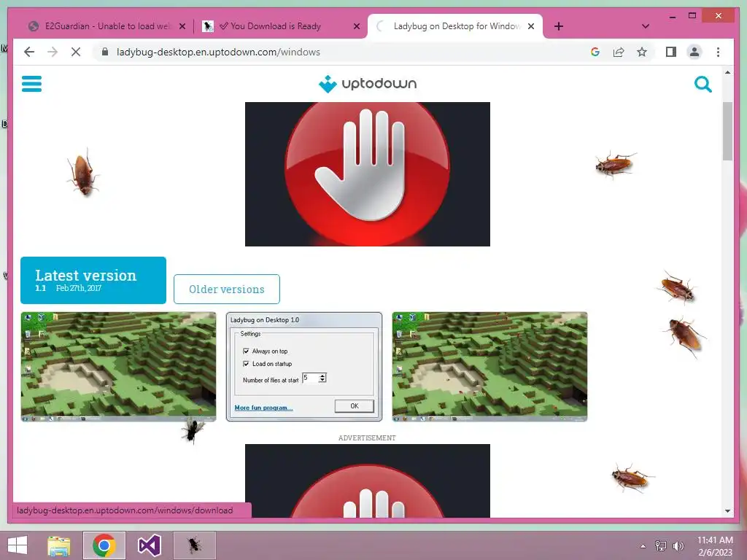Click the top blocked ad with the stop hand
The image size is (747, 560).
368,174
